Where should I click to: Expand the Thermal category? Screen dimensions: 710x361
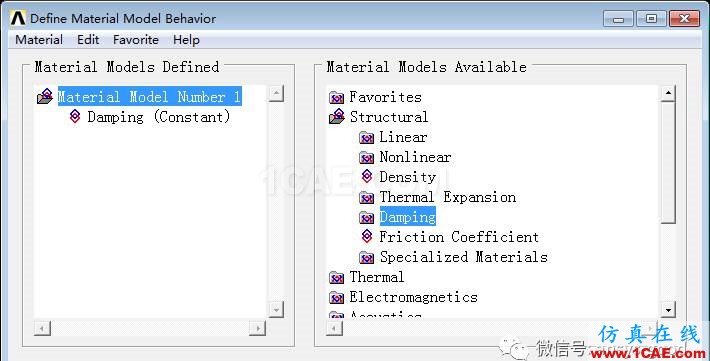376,277
